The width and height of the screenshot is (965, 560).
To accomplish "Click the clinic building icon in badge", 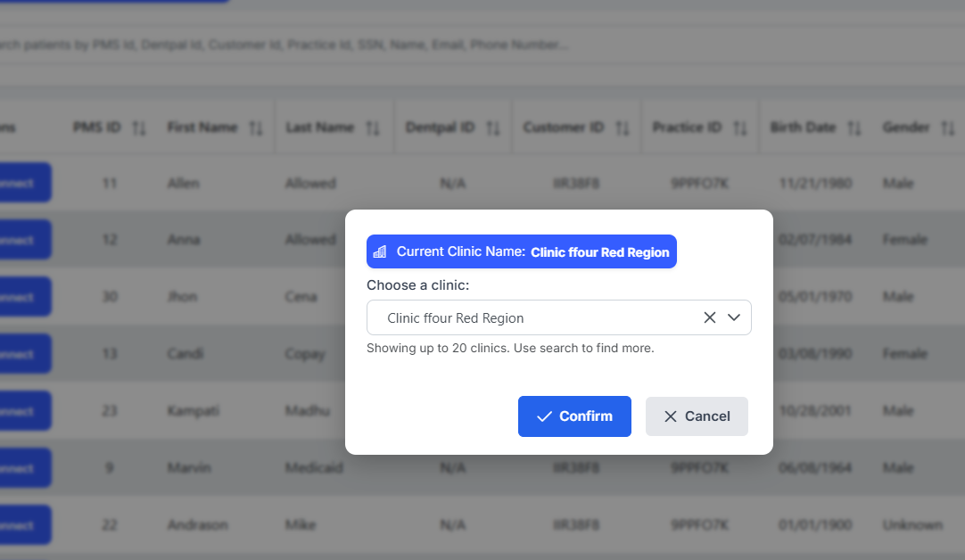I will (380, 251).
